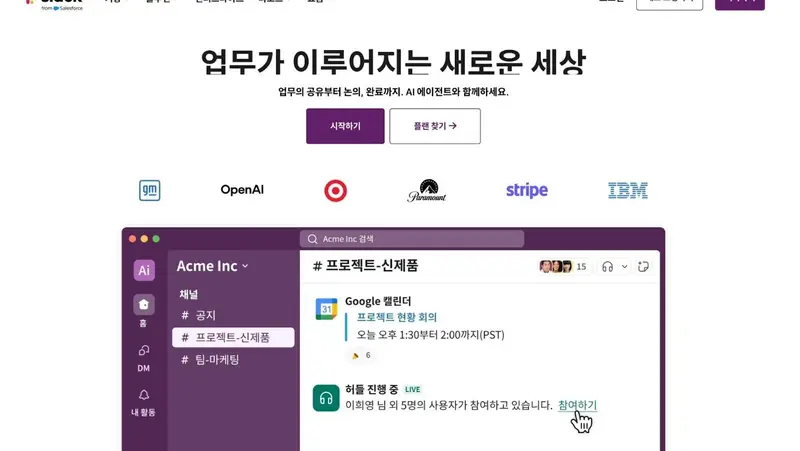Click the headphones huddle icon in header
800x451 pixels.
coord(607,267)
